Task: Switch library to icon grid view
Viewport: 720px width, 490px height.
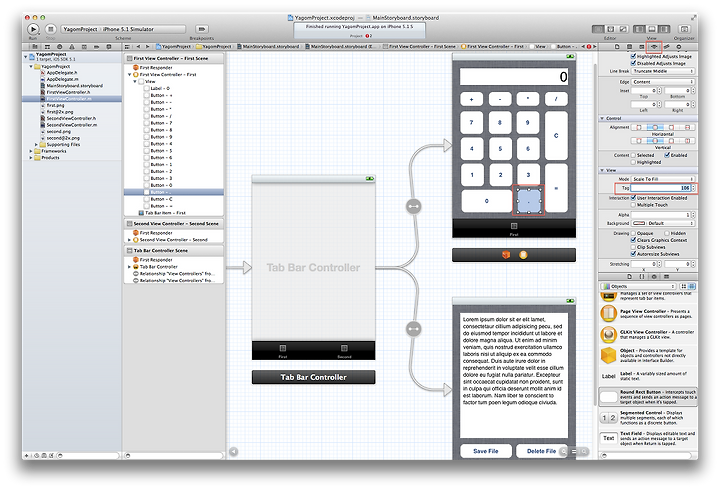Action: pos(684,286)
